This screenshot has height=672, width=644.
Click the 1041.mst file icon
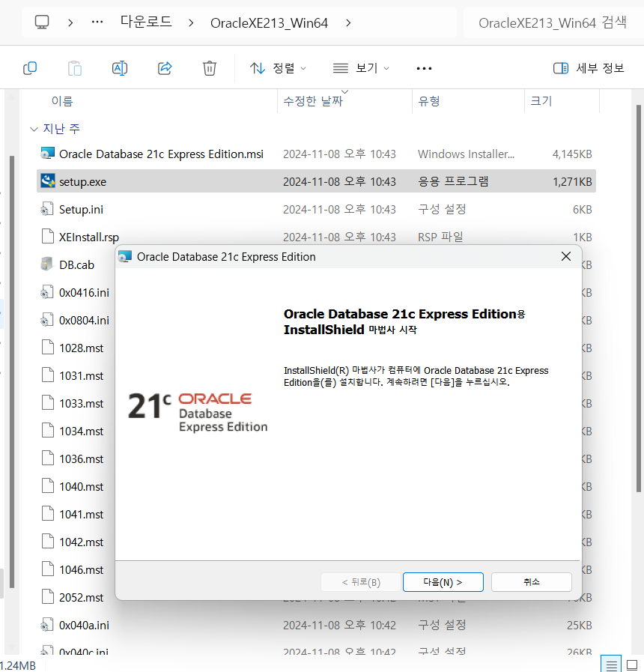(48, 514)
